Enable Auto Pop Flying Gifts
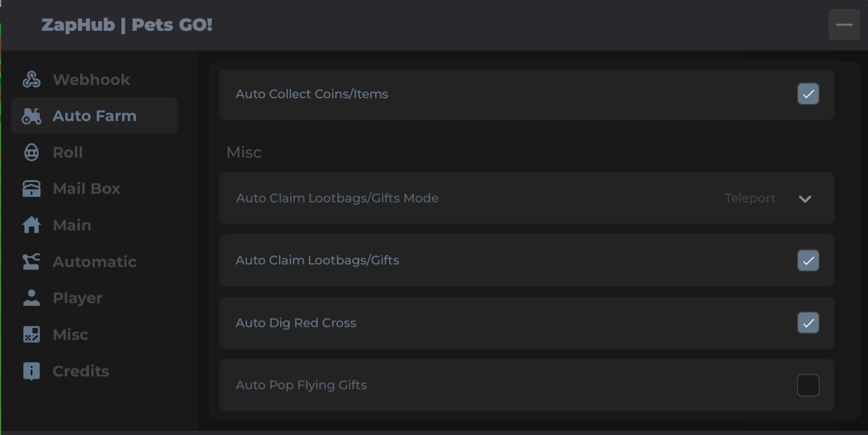868x435 pixels. click(808, 385)
